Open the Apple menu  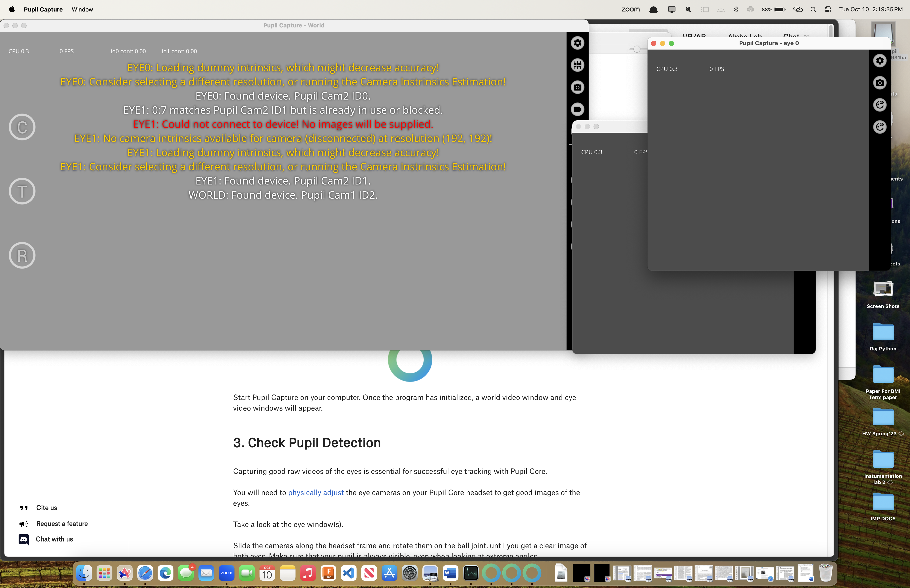[12, 9]
